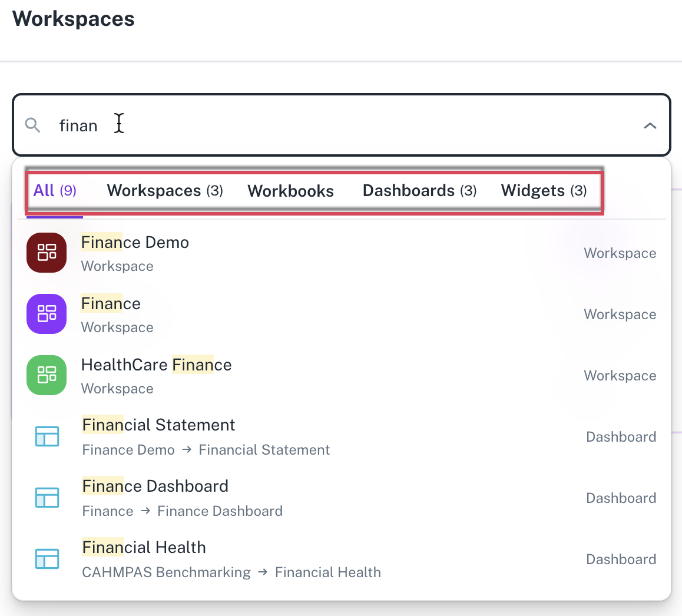Click the Financial Health dashboard icon
Viewport: 682px width, 616px height.
click(47, 559)
